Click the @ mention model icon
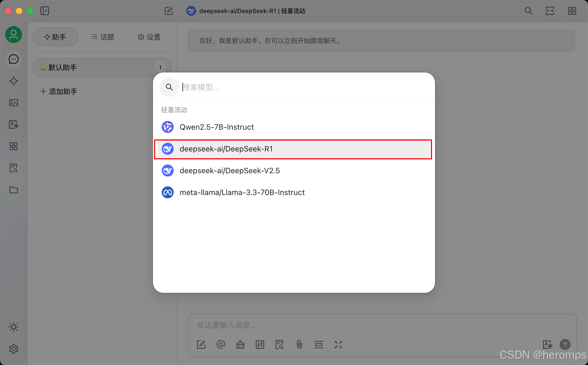The height and width of the screenshot is (365, 588). pos(221,345)
